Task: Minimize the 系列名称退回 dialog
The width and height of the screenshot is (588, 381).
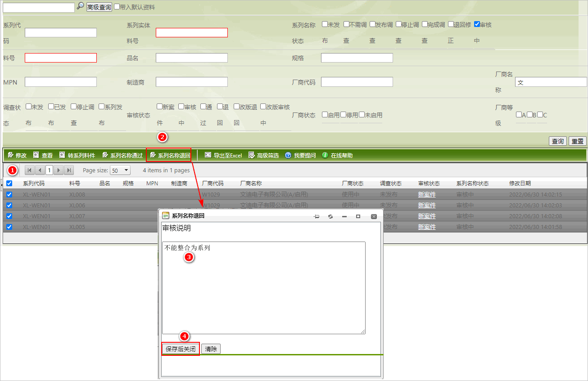Action: tap(344, 216)
